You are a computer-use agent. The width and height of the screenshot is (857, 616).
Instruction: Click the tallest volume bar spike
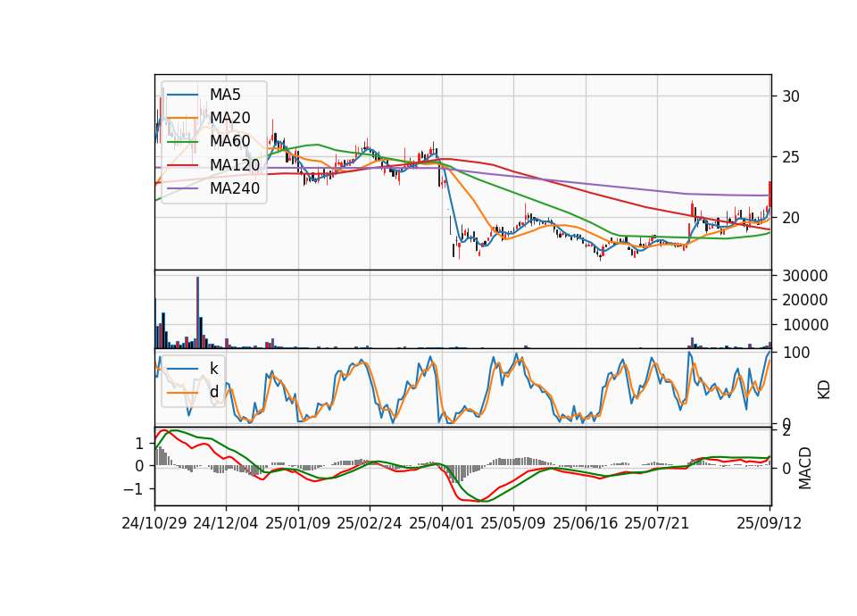[x=198, y=312]
